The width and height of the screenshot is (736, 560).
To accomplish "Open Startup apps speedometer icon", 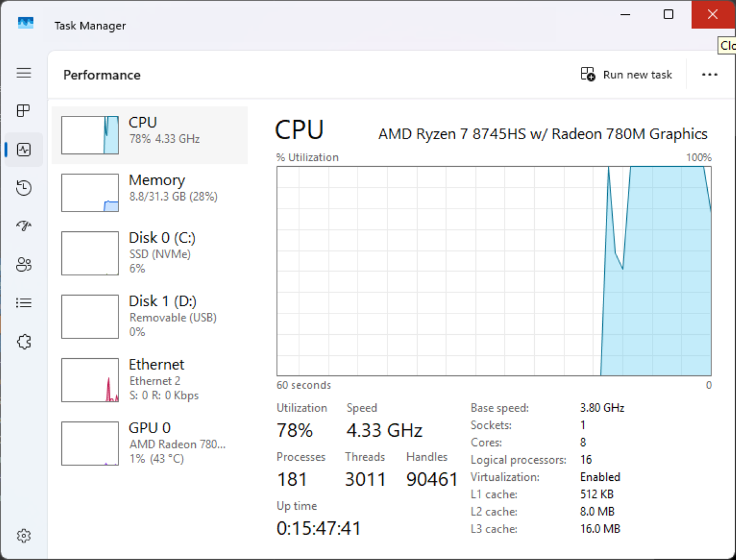I will click(x=24, y=226).
